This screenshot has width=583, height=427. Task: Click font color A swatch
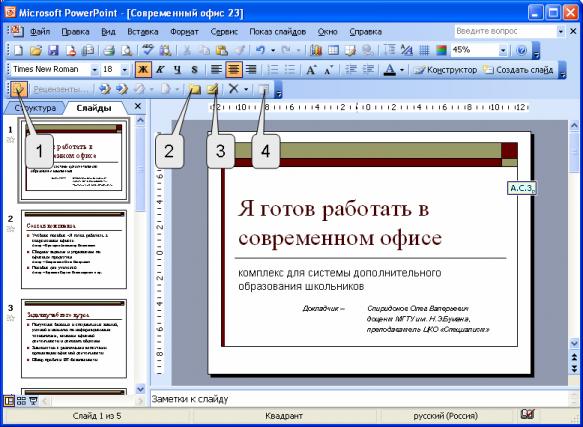389,70
